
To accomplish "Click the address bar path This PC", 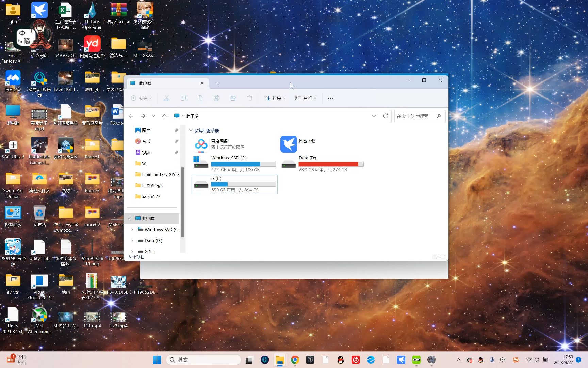I will [x=192, y=116].
